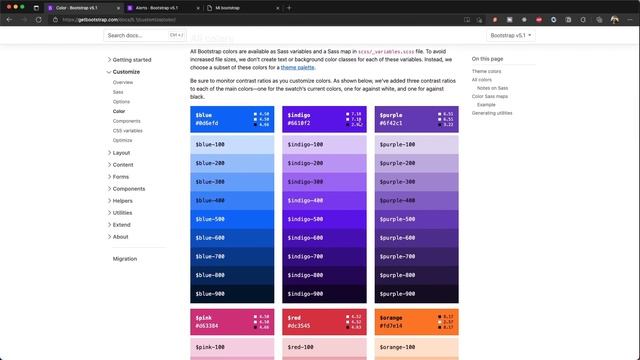Viewport: 640px width, 360px height.
Task: Open the CSS variables sidebar link
Action: tap(127, 131)
